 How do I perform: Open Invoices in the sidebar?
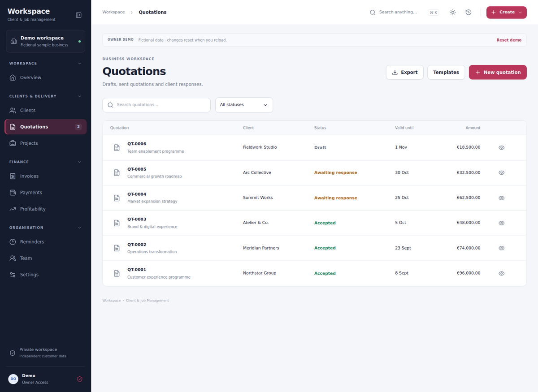pyautogui.click(x=45, y=176)
